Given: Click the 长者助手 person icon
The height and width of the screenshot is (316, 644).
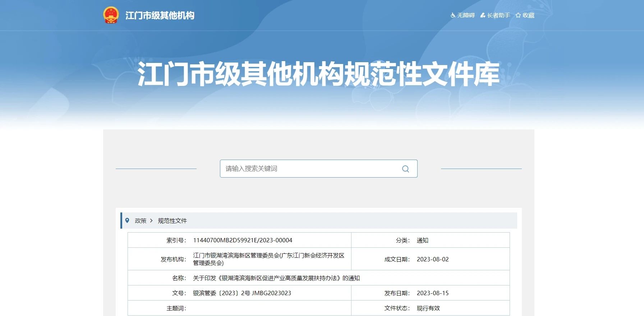Looking at the screenshot, I should [483, 15].
